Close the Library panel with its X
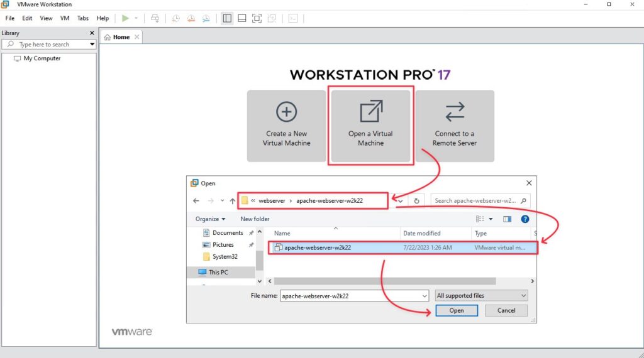 coord(92,33)
